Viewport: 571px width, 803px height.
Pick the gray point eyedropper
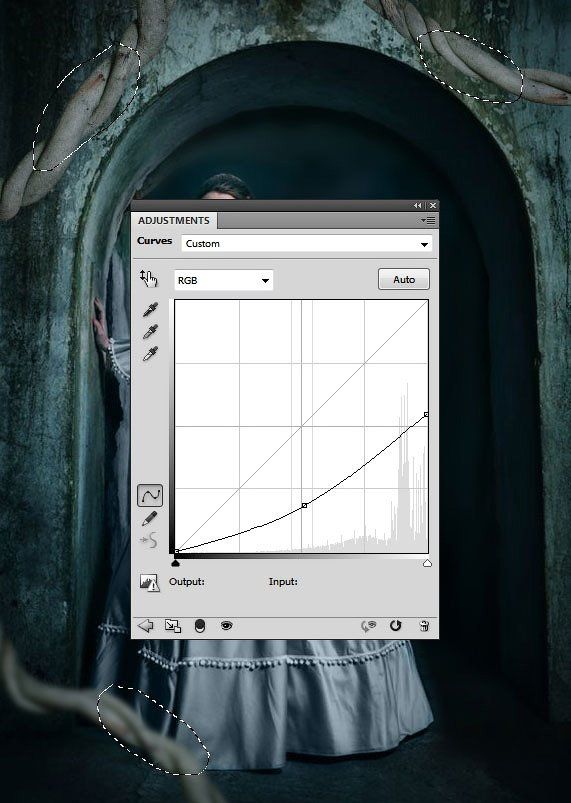click(150, 332)
